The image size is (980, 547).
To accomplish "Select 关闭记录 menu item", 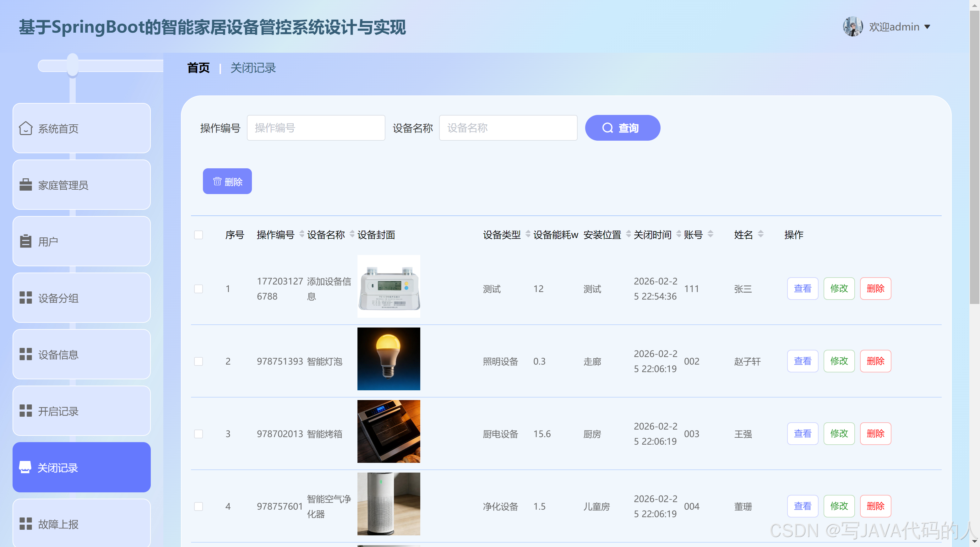I will pyautogui.click(x=81, y=467).
